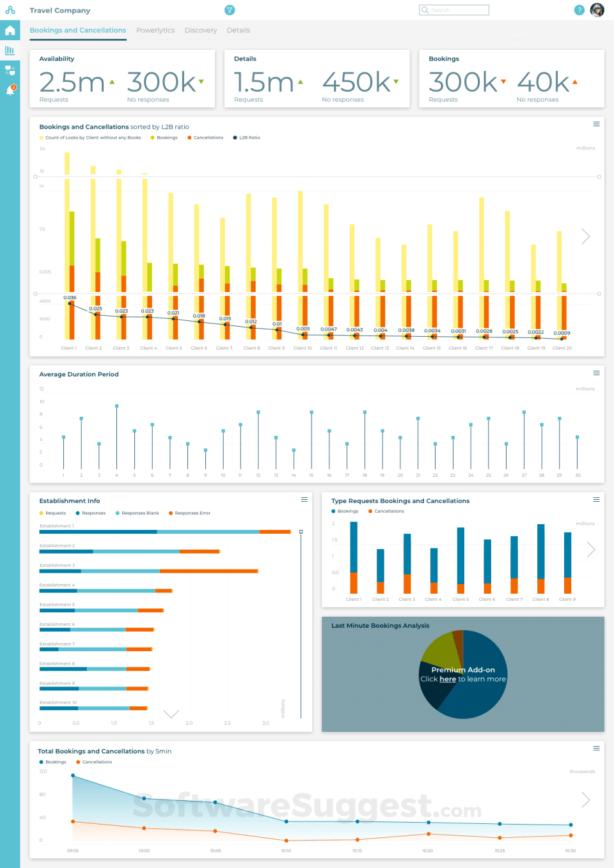Open the Establishment Info panel menu
This screenshot has height=868, width=614.
pos(304,499)
